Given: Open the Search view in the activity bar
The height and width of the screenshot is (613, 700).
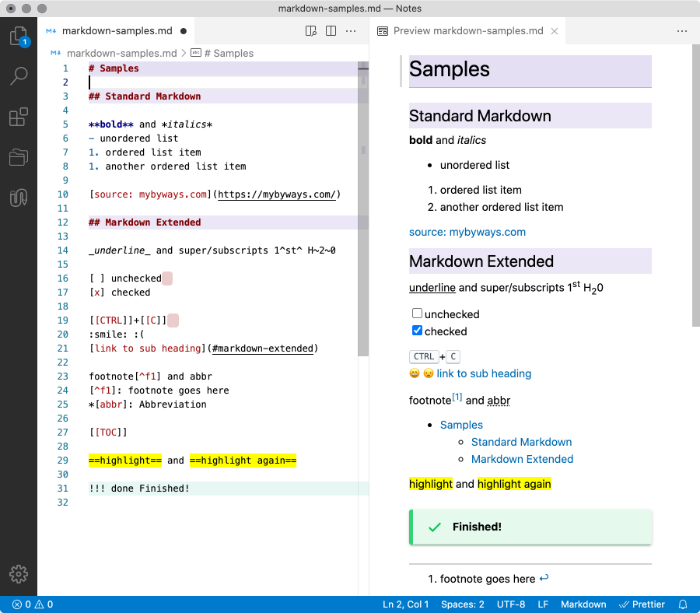Looking at the screenshot, I should point(19,76).
